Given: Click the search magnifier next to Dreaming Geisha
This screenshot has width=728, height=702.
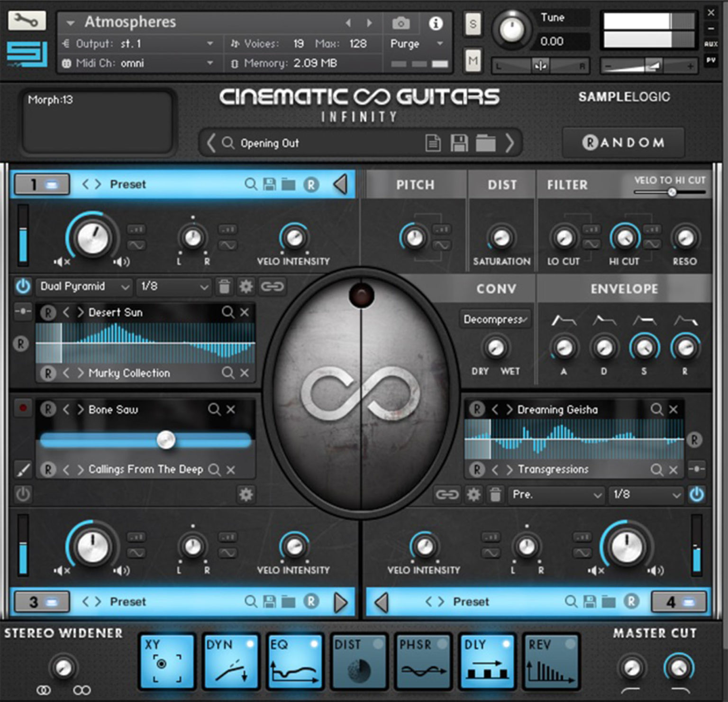Looking at the screenshot, I should pyautogui.click(x=657, y=410).
